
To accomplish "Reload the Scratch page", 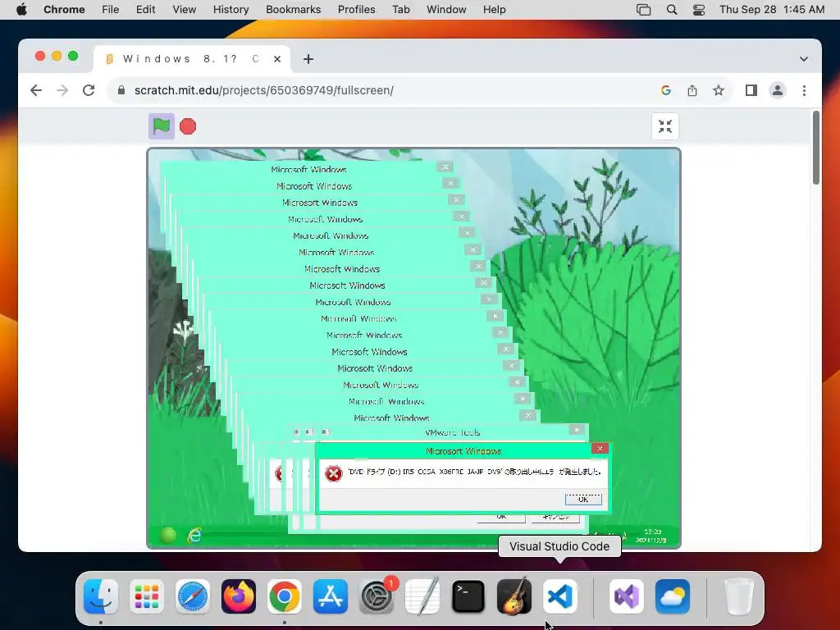I will coord(89,90).
